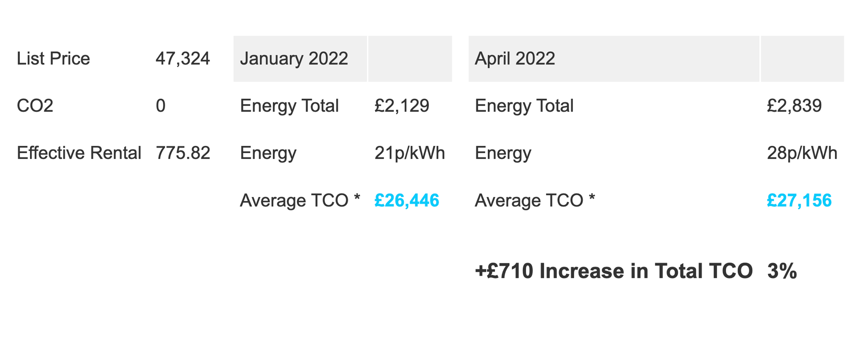Click the Effective Rental label
Screen dimensions: 868x357
click(79, 153)
